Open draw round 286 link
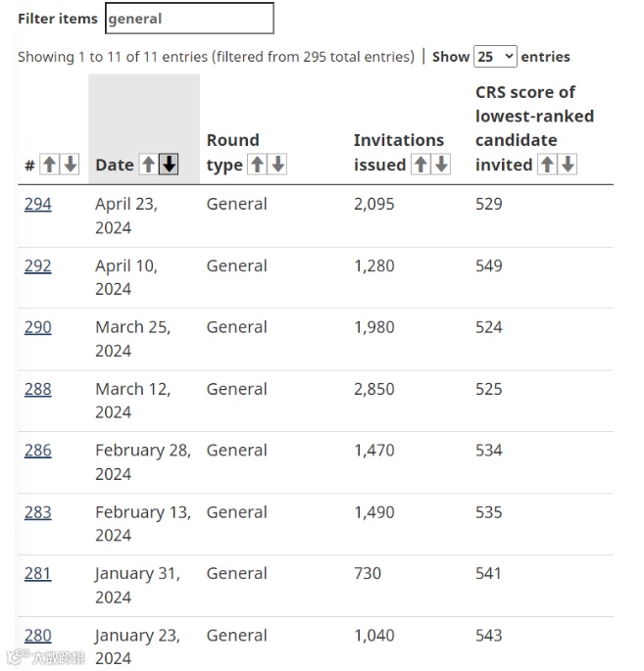 click(38, 451)
